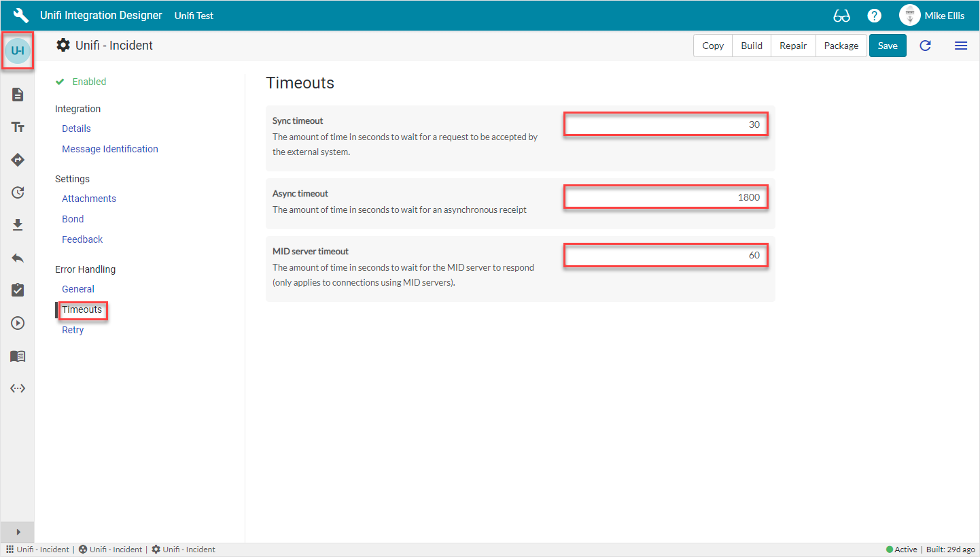Go to the Retry settings section
Viewport: 980px width, 557px height.
click(73, 330)
